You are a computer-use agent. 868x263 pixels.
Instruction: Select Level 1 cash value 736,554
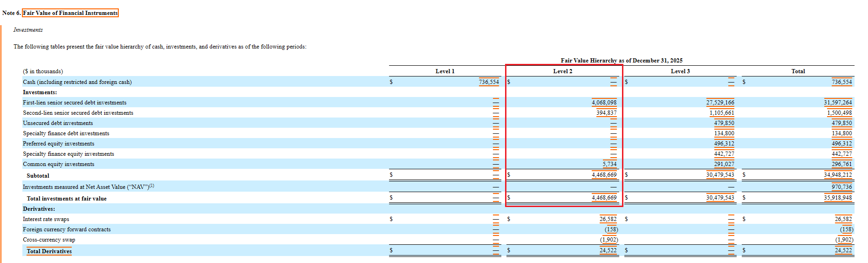coord(489,82)
